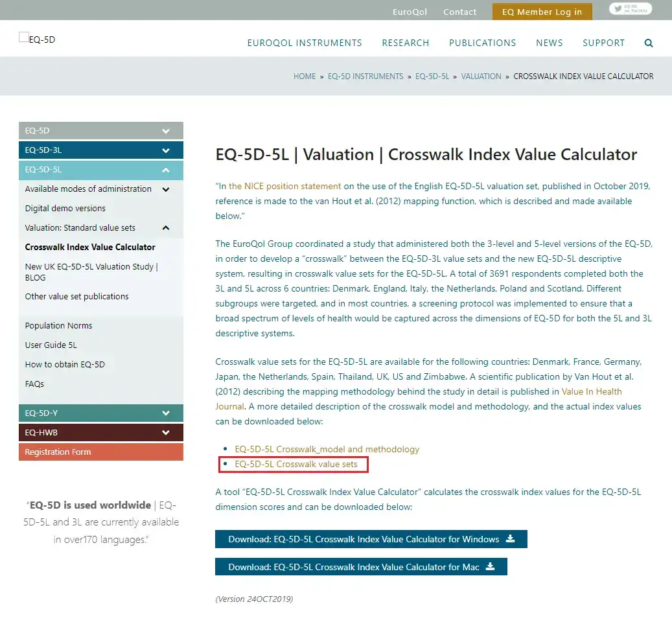
Task: Open the Registration Form sidebar button
Action: tap(101, 452)
